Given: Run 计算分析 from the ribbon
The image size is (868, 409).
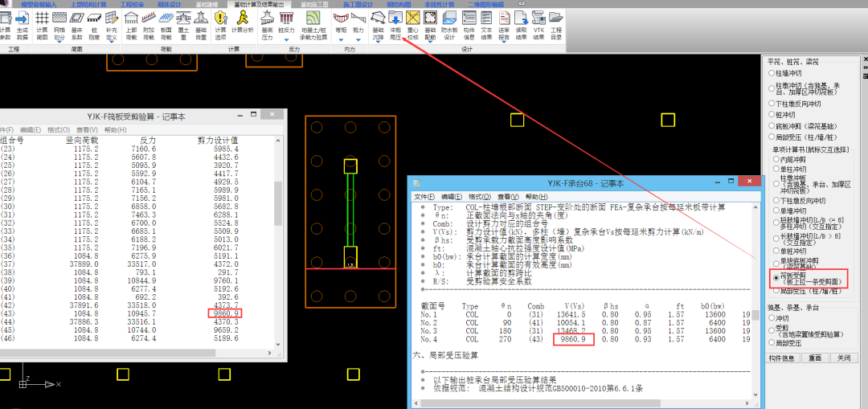Looking at the screenshot, I should 243,22.
